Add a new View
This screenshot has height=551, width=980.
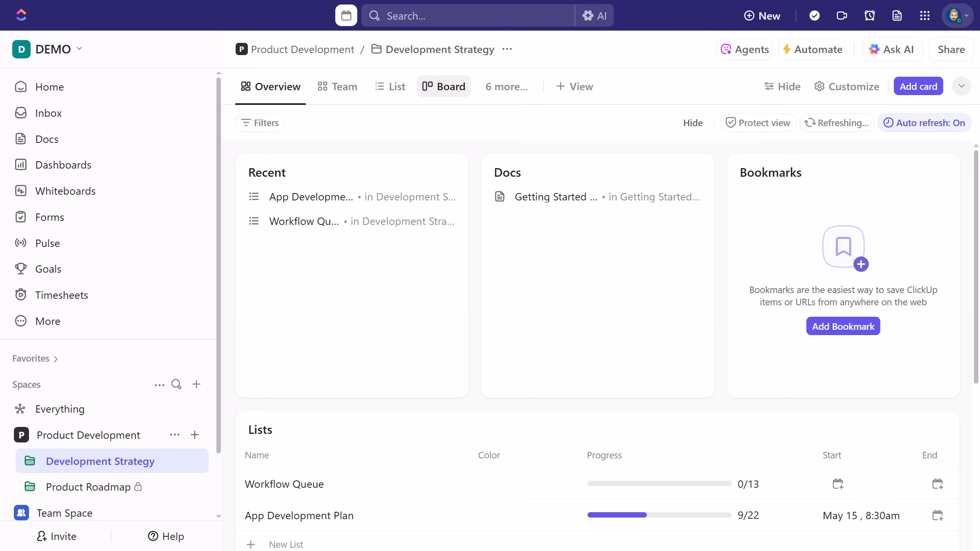coord(574,87)
